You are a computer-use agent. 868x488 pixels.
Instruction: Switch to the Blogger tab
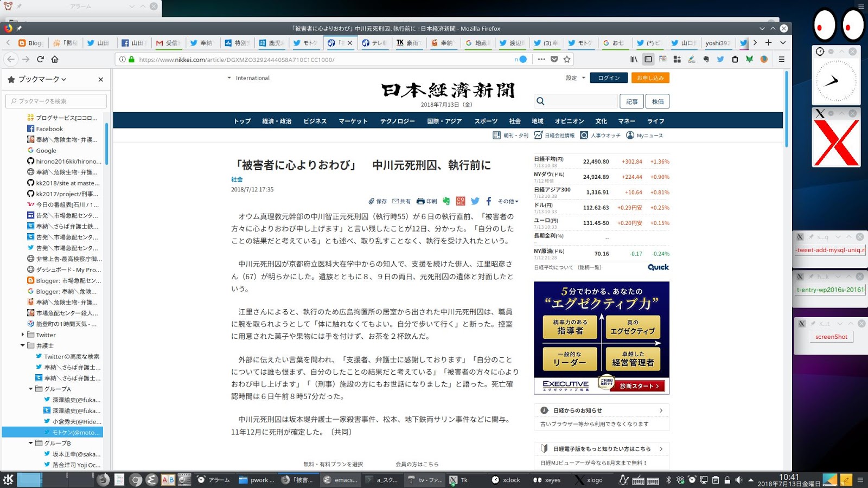tap(31, 43)
